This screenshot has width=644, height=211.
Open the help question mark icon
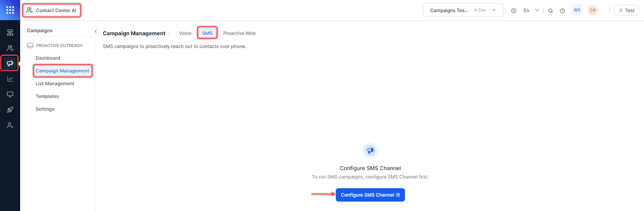(562, 10)
